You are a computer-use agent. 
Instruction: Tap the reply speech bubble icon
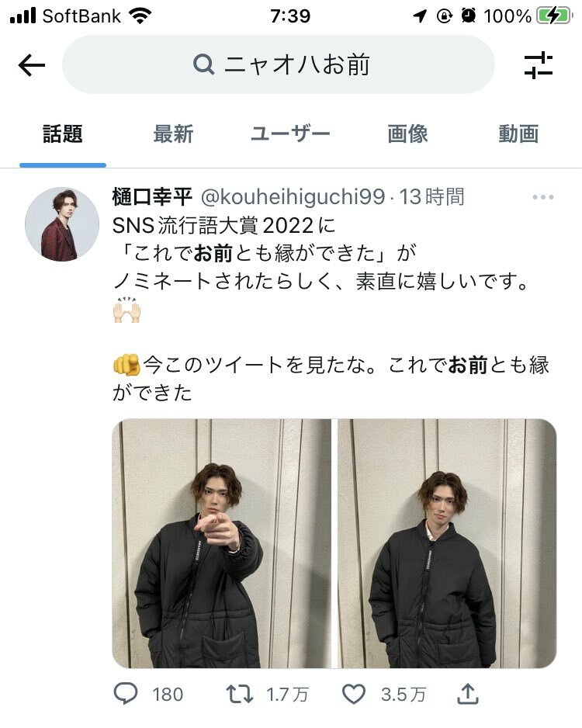(125, 694)
